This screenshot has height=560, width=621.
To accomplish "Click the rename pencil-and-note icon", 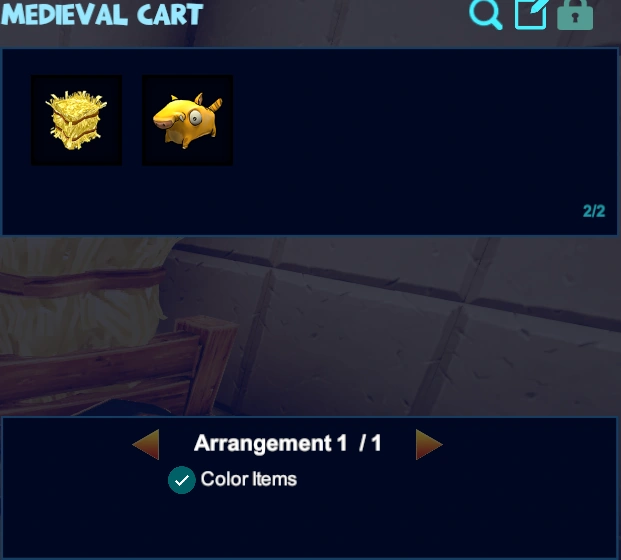I will pyautogui.click(x=531, y=14).
